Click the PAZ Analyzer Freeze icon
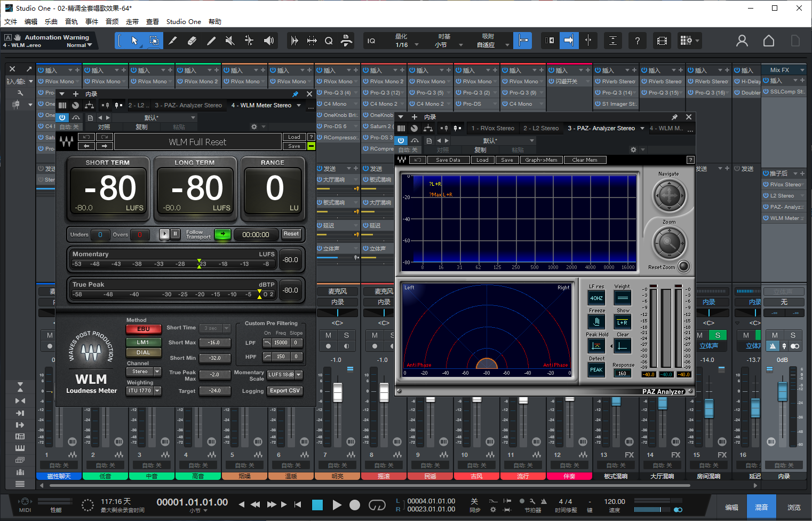This screenshot has width=812, height=521. click(596, 321)
